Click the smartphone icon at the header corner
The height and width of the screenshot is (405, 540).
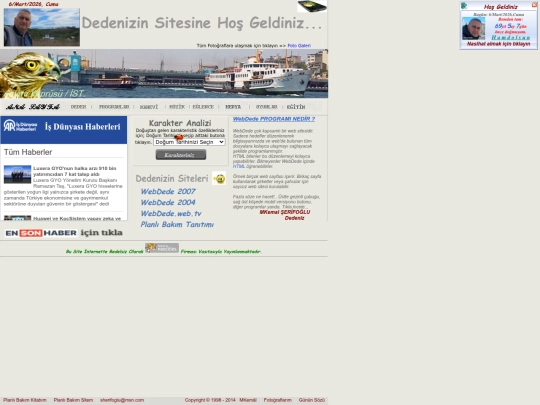coord(312,6)
